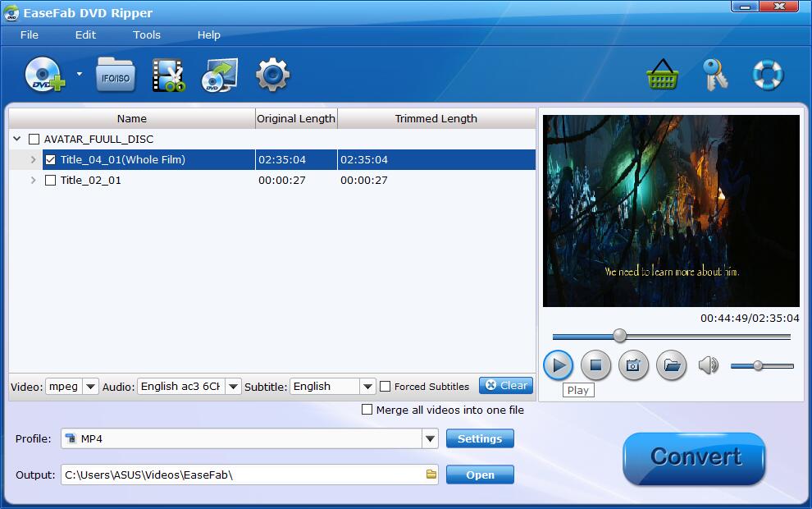Click the Load DVD disc icon
Screen dimensions: 812x509
(46, 76)
